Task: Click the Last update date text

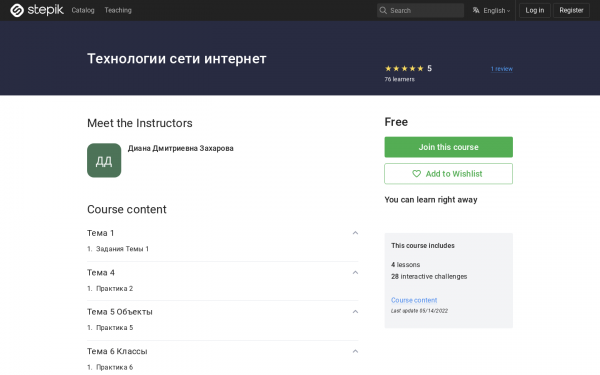Action: (x=419, y=311)
